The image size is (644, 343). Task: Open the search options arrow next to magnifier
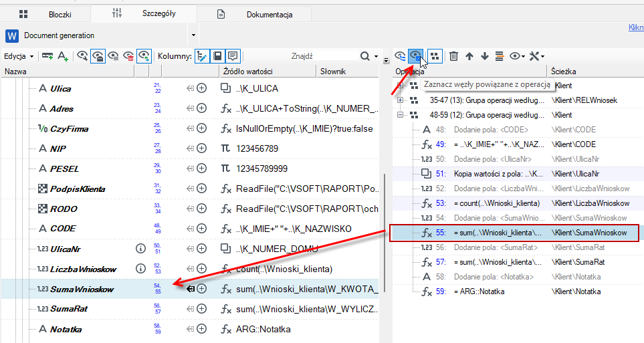click(x=376, y=56)
